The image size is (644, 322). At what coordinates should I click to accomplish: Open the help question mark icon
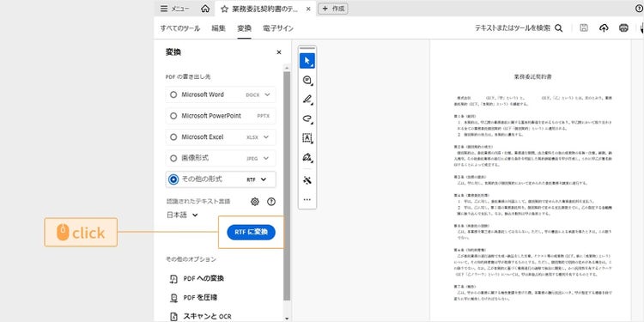(x=639, y=9)
